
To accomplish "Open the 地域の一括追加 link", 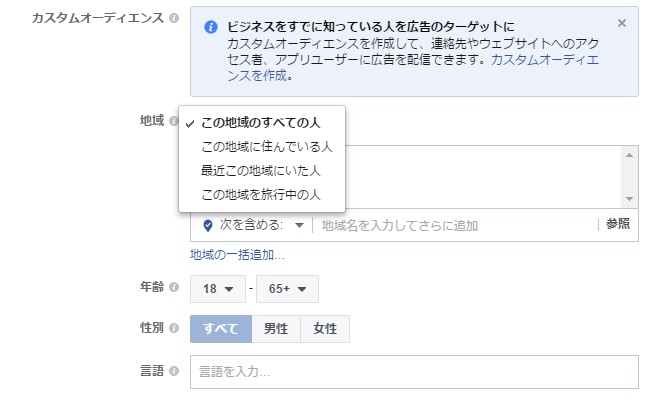I will [x=237, y=255].
